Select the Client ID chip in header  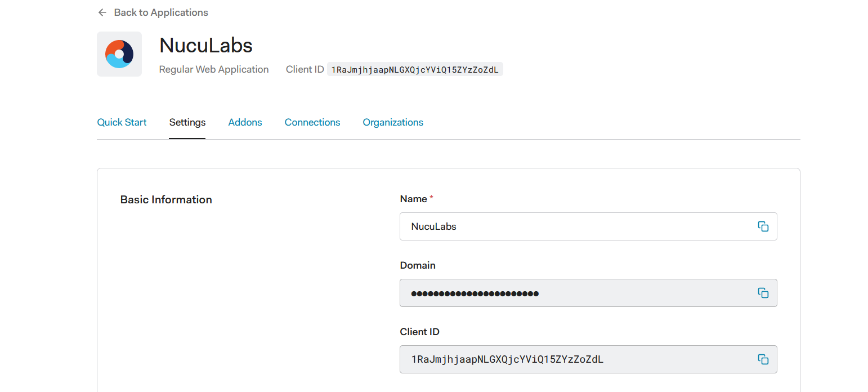(x=414, y=70)
